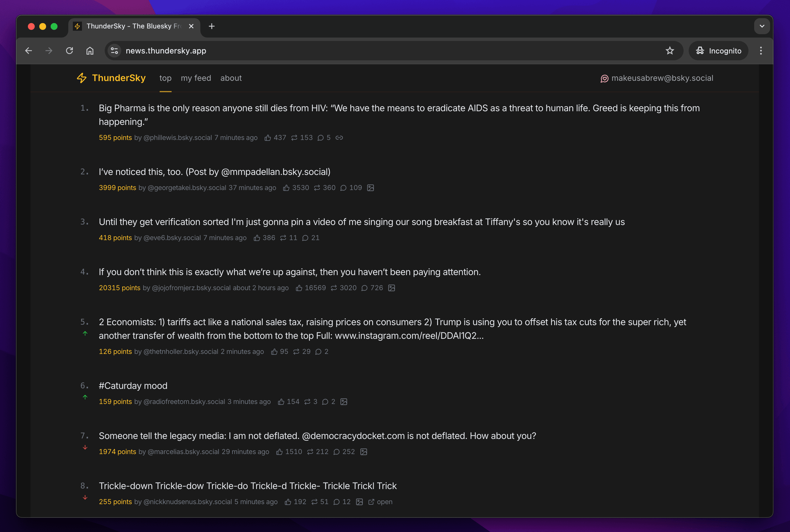Screen dimensions: 790x532
Task: Click the 3999 points text
Action: (118, 188)
